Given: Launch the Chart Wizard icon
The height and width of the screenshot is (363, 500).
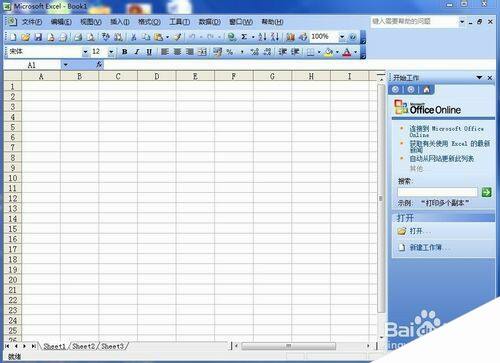Looking at the screenshot, I should [290, 37].
